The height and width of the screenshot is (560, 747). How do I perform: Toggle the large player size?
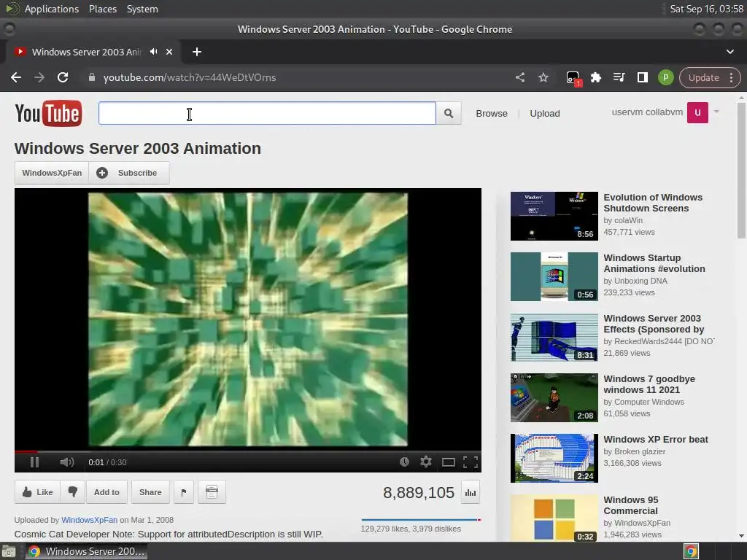pos(449,462)
